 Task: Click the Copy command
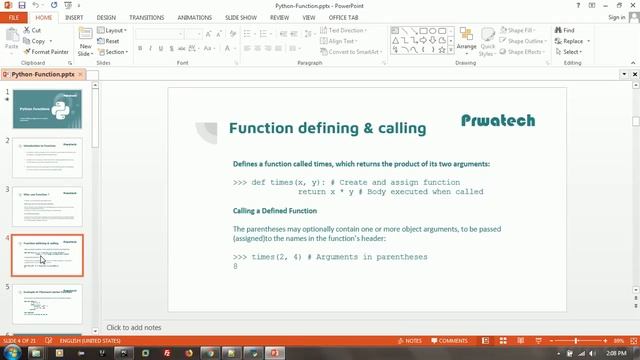click(x=35, y=41)
